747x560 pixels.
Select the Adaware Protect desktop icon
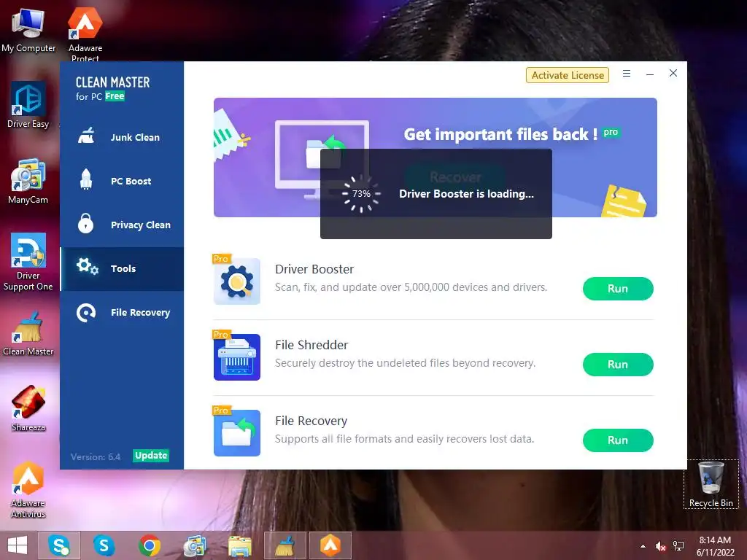click(85, 34)
